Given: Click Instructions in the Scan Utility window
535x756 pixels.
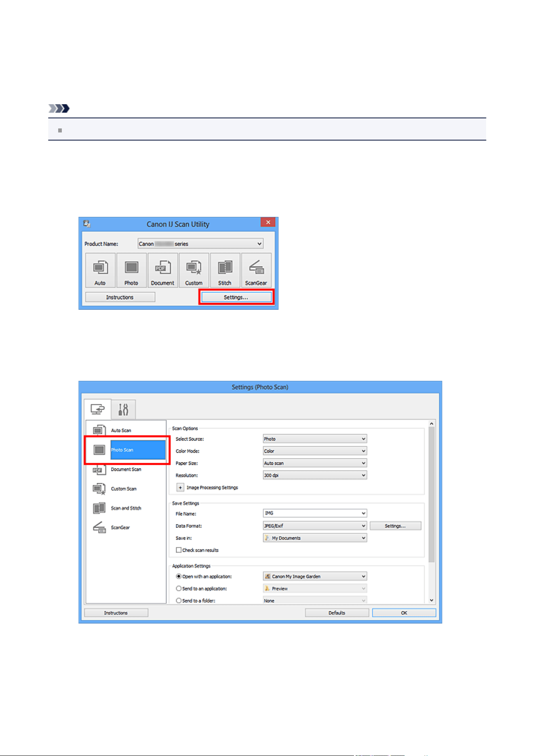Looking at the screenshot, I should [120, 297].
